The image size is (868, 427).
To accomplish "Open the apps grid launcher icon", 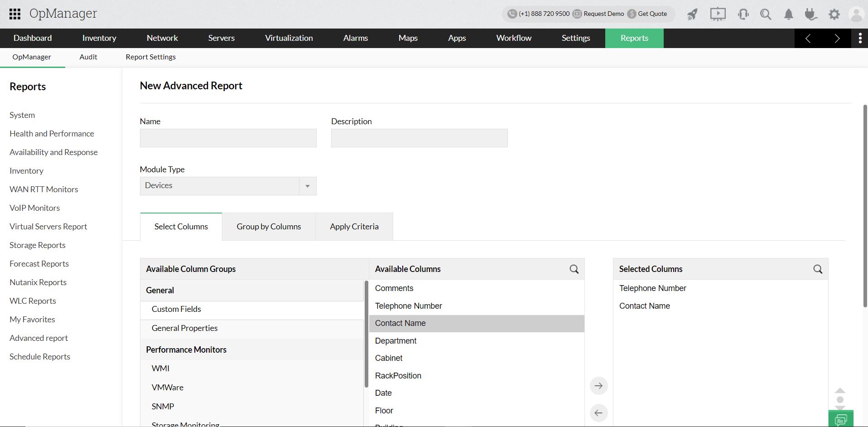I will (x=15, y=14).
